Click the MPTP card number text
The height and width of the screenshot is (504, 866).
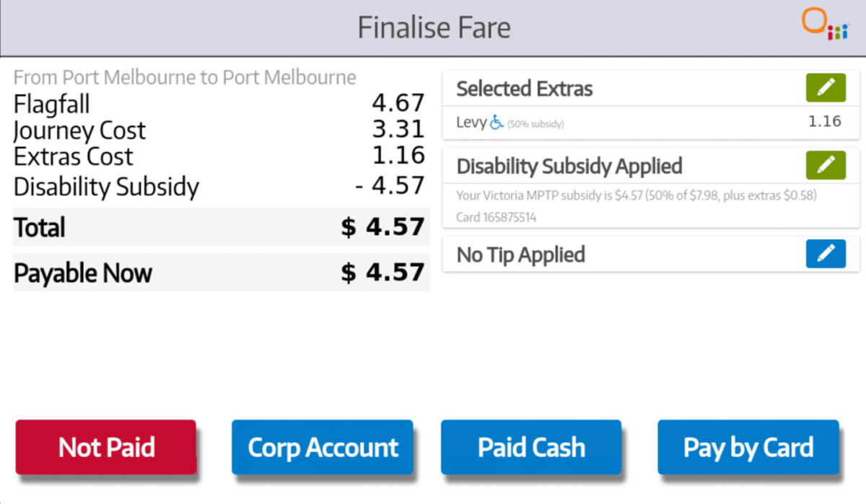coord(496,217)
